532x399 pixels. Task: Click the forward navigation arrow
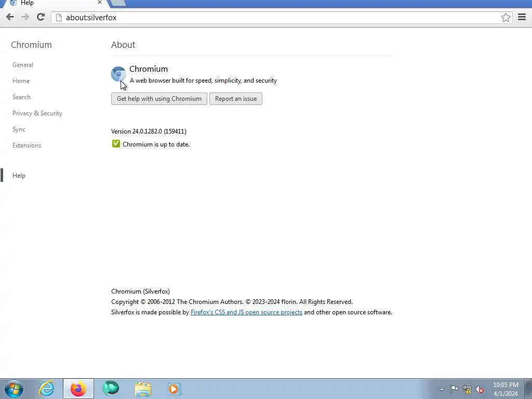coord(25,17)
